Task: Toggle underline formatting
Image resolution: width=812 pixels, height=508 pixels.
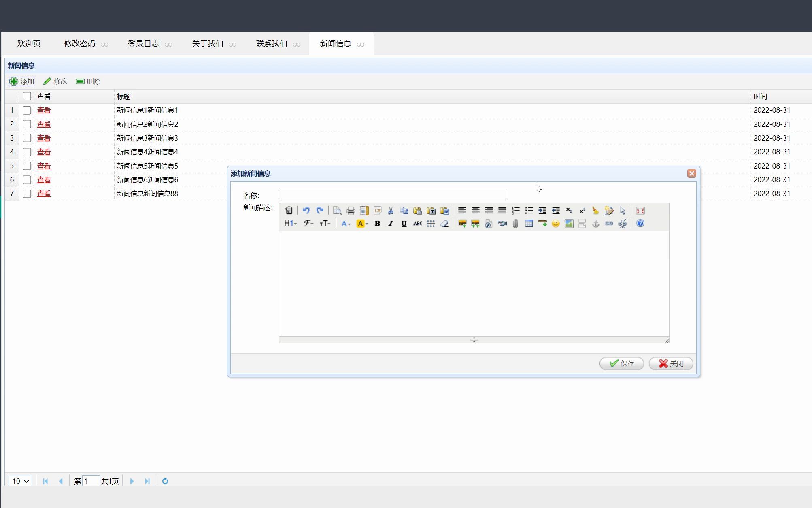Action: coord(404,224)
